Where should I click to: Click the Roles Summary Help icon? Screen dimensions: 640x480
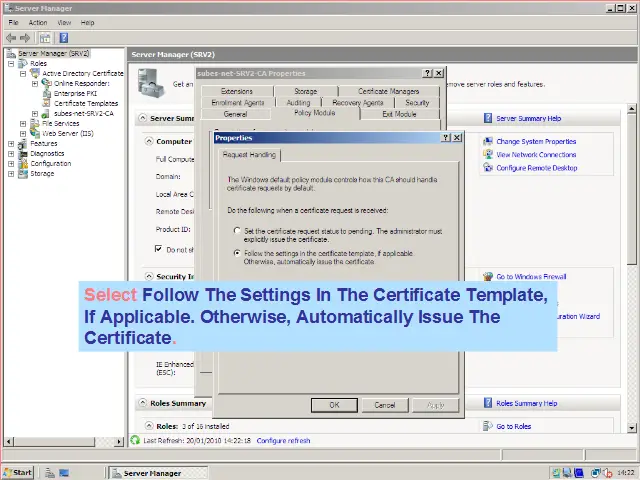[488, 403]
